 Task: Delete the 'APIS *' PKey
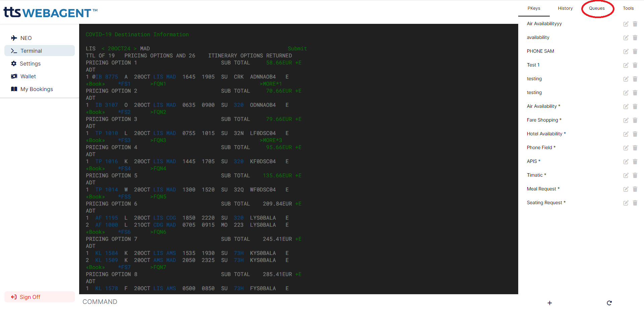coord(635,162)
